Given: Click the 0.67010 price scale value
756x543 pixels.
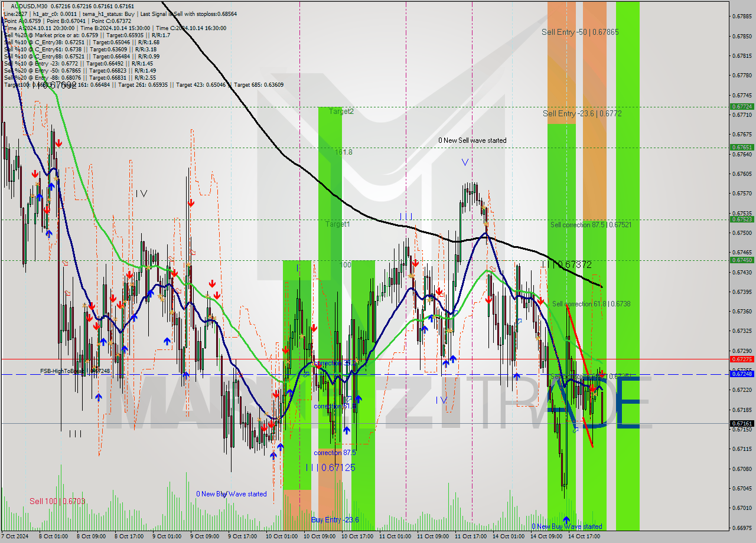Looking at the screenshot, I should [742, 508].
